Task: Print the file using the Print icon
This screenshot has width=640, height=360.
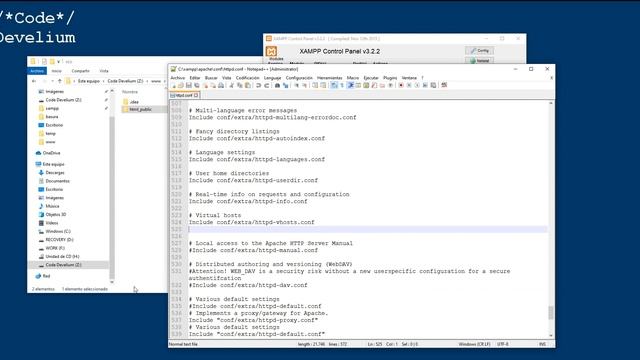Action: [221, 85]
